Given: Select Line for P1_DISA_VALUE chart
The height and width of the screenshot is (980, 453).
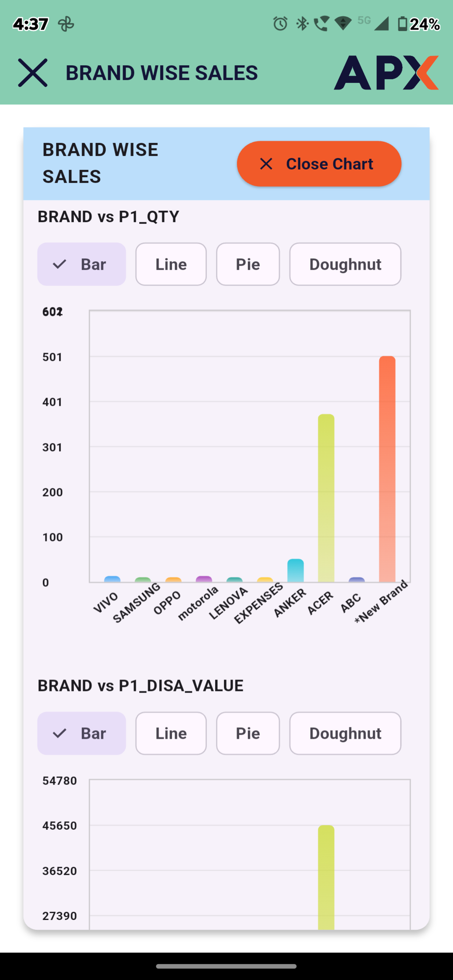Looking at the screenshot, I should 171,733.
